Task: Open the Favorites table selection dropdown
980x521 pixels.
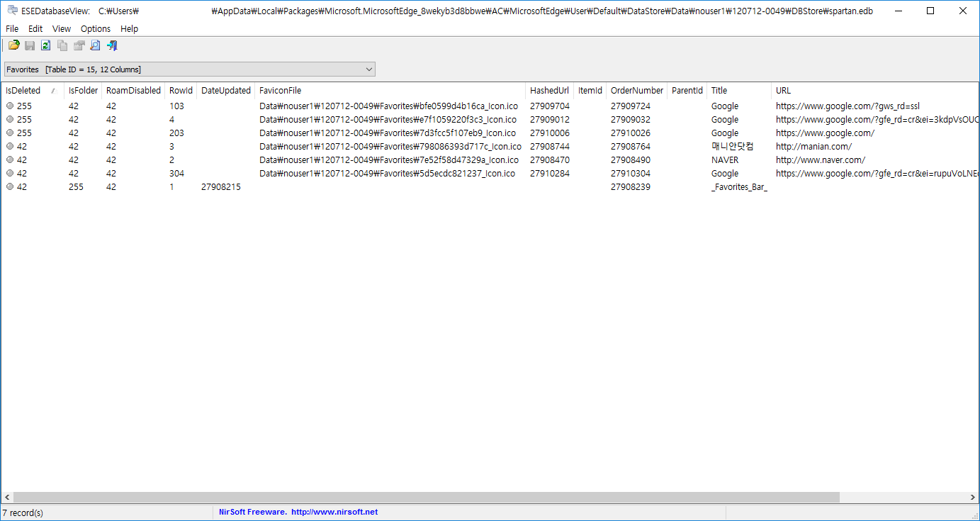Action: pos(189,69)
